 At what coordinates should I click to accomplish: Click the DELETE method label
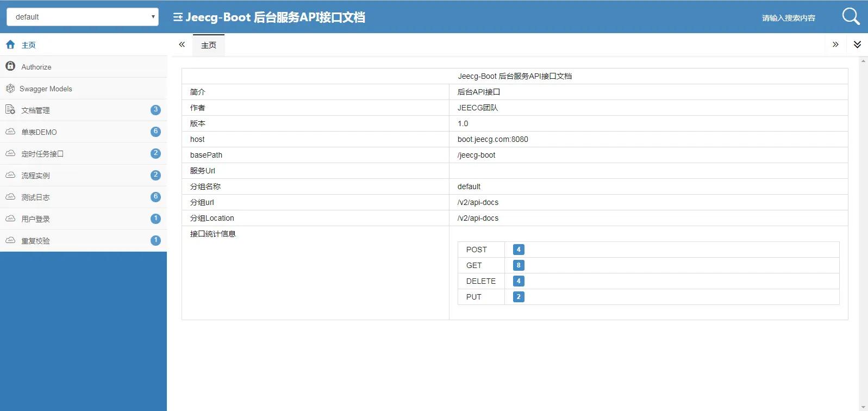(x=481, y=281)
